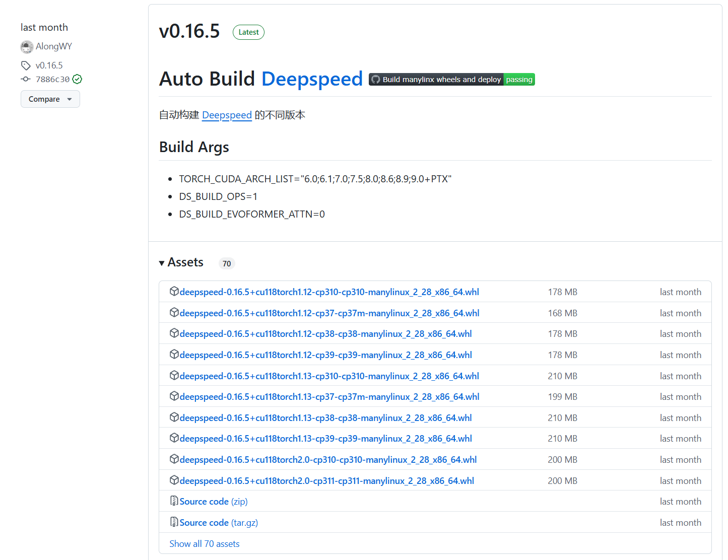Collapse the Assets section triangle
This screenshot has height=560, width=728.
pyautogui.click(x=162, y=263)
